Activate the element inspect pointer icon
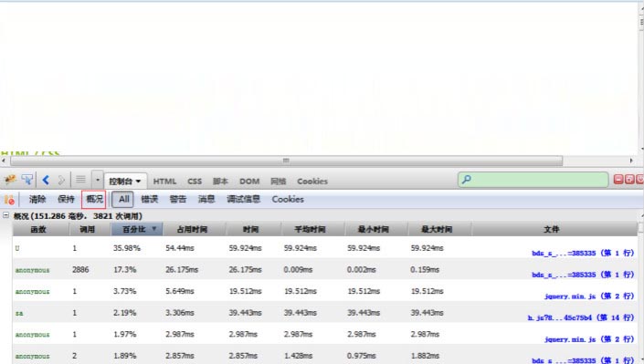Viewport: 644px width, 364px height. (27, 180)
